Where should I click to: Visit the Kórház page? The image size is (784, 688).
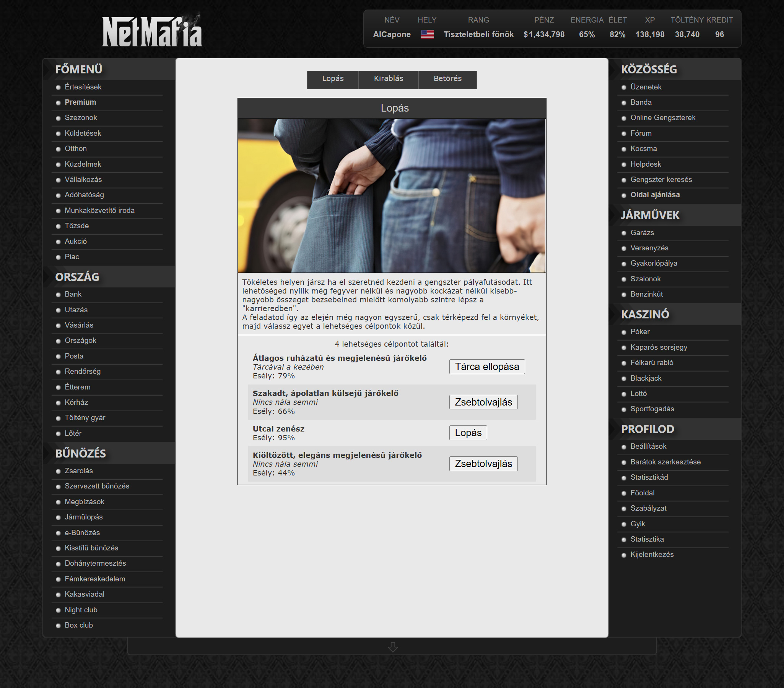coord(76,402)
